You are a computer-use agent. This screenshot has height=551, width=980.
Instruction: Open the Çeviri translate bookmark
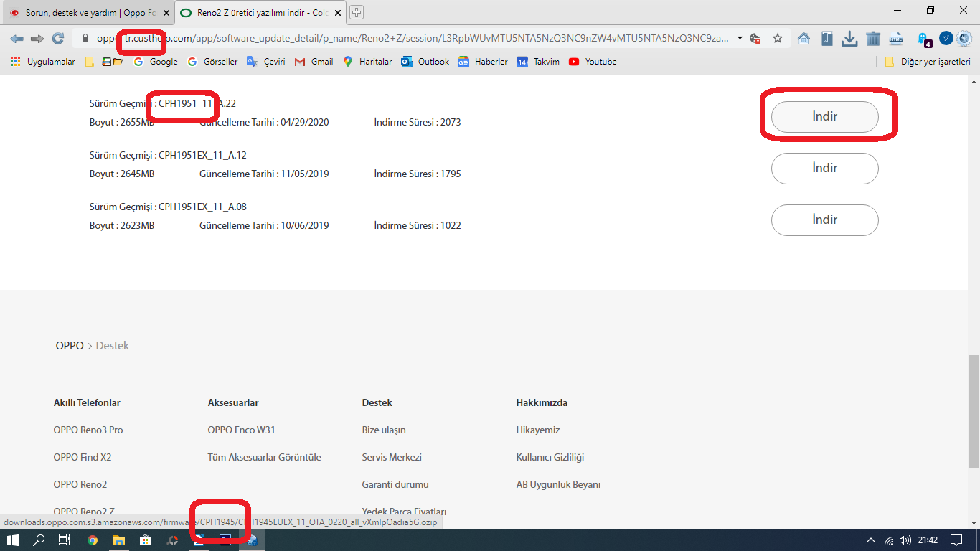pos(266,62)
